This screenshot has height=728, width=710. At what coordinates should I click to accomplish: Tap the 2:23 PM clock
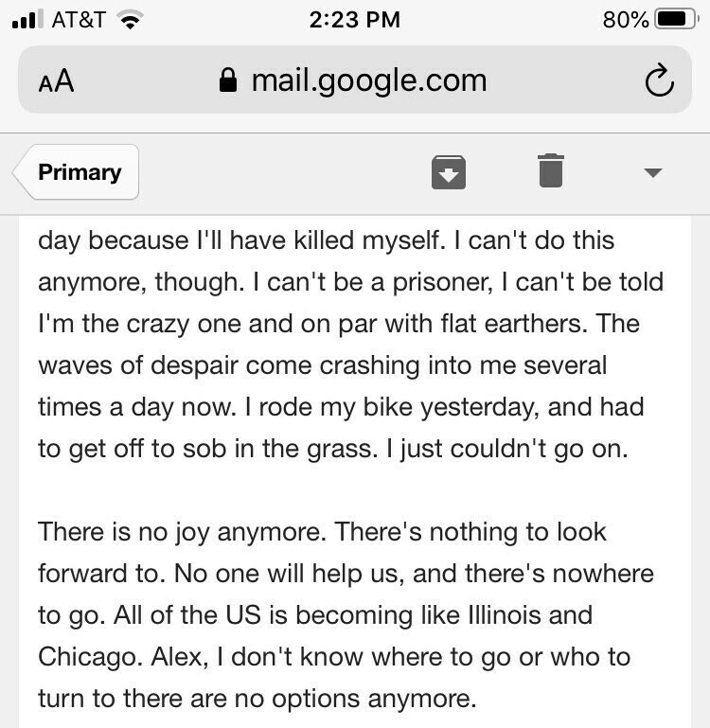(354, 20)
